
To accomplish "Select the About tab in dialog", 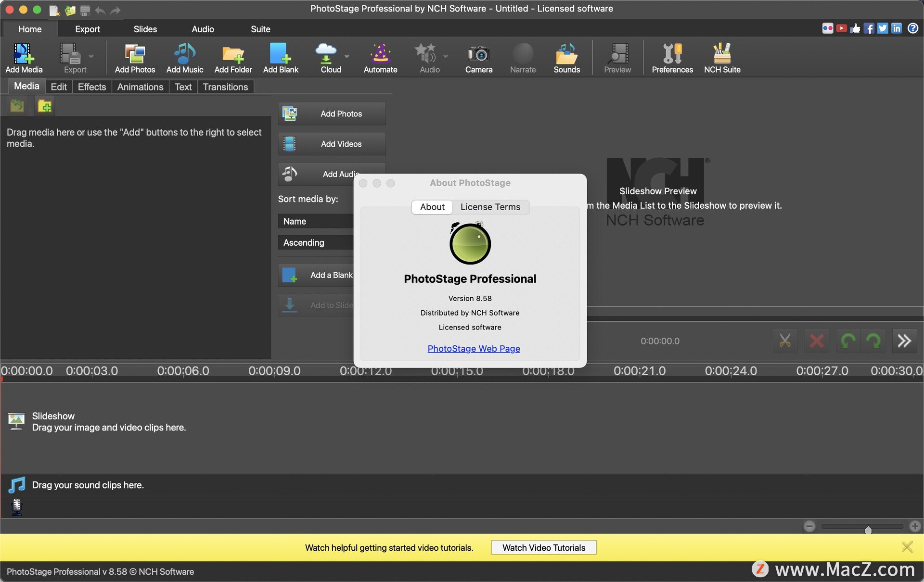I will pyautogui.click(x=432, y=207).
